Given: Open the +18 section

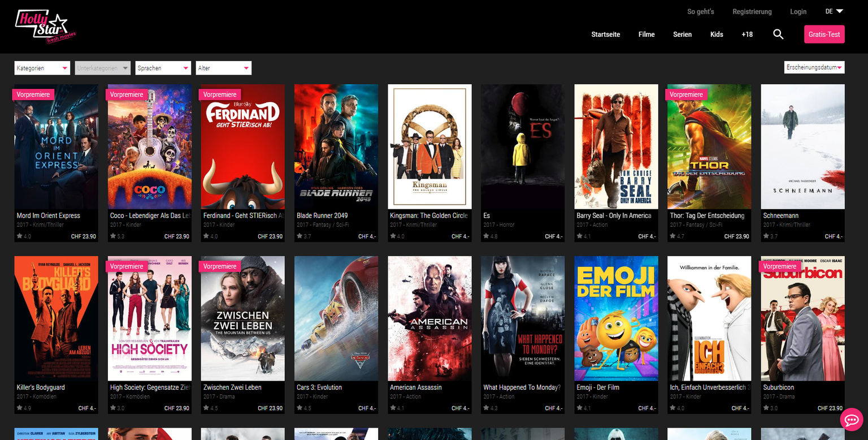Looking at the screenshot, I should 747,34.
